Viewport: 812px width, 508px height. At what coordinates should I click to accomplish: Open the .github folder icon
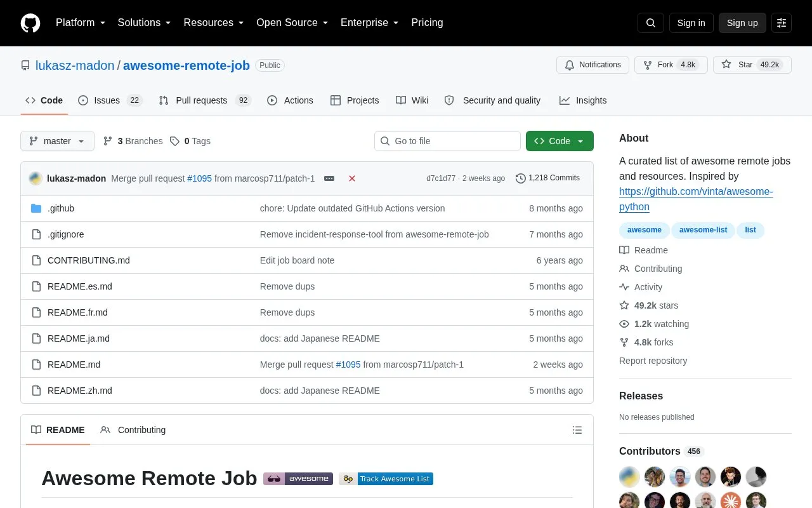(36, 208)
